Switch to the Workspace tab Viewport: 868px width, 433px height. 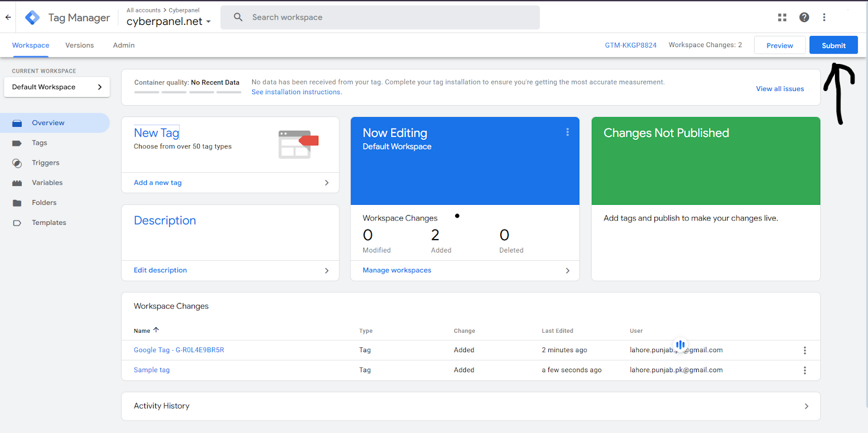(x=30, y=46)
